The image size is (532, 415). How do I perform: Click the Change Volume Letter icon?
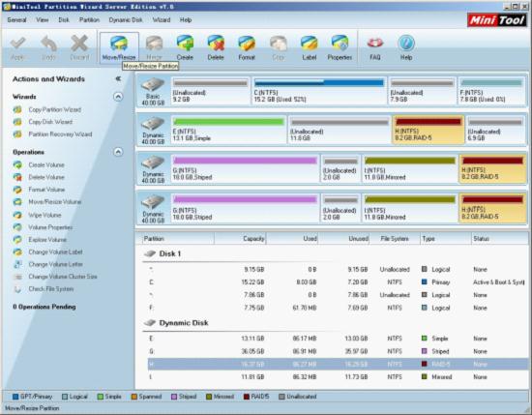coord(17,264)
